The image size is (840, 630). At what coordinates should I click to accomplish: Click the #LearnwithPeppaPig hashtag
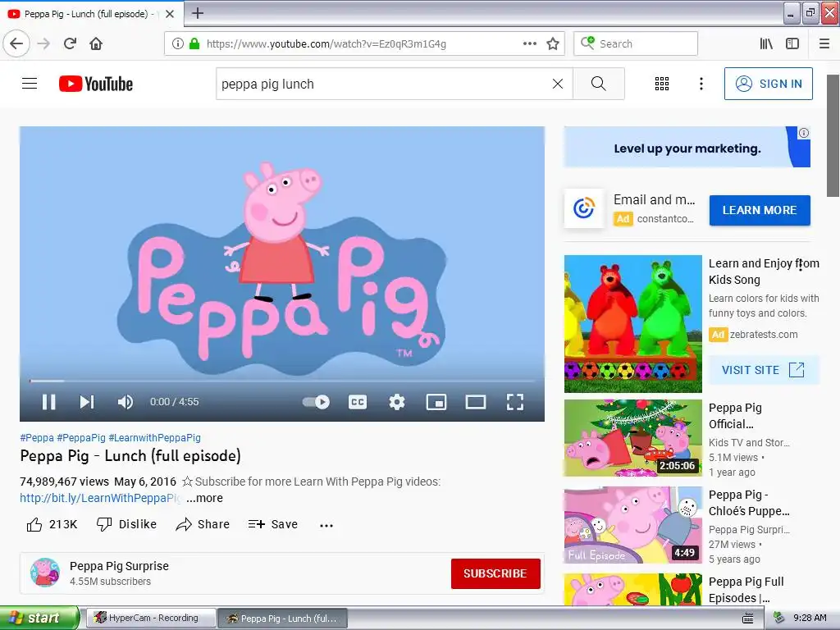click(155, 438)
